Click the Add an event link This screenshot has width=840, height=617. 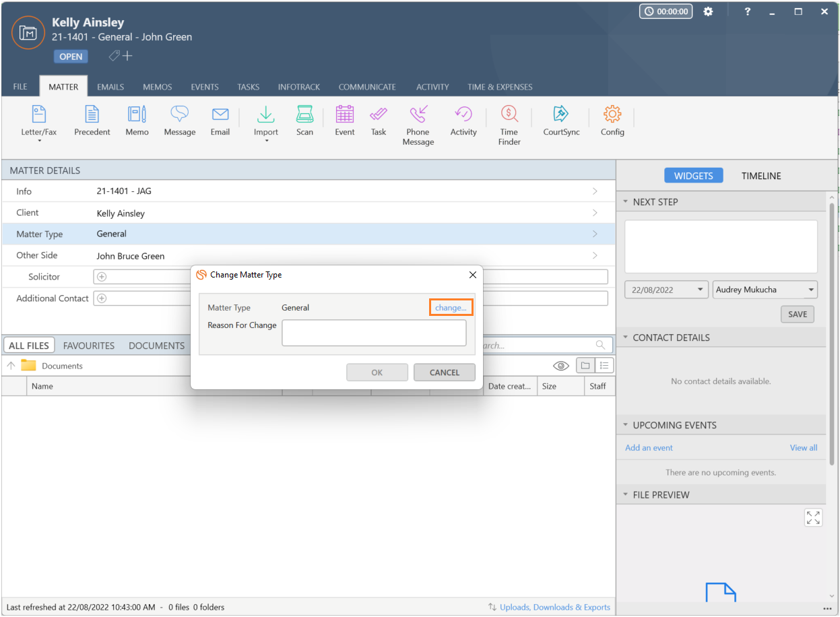[x=649, y=447]
